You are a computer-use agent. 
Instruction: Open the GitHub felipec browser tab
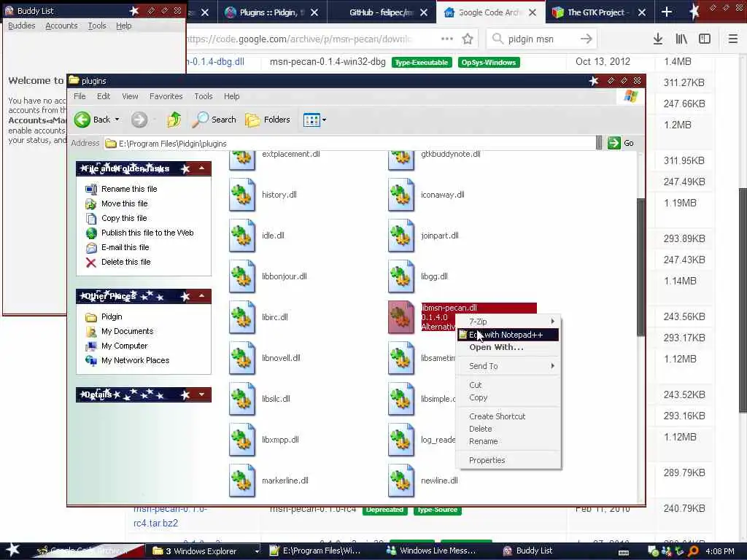[381, 12]
